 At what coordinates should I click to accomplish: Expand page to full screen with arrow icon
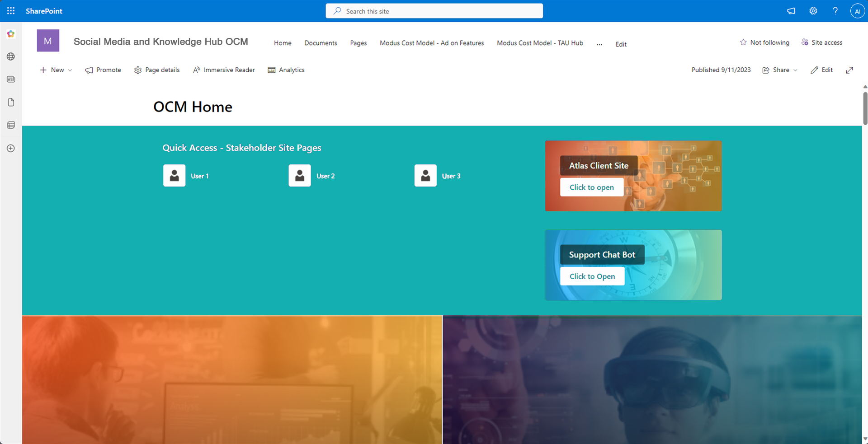coord(849,70)
